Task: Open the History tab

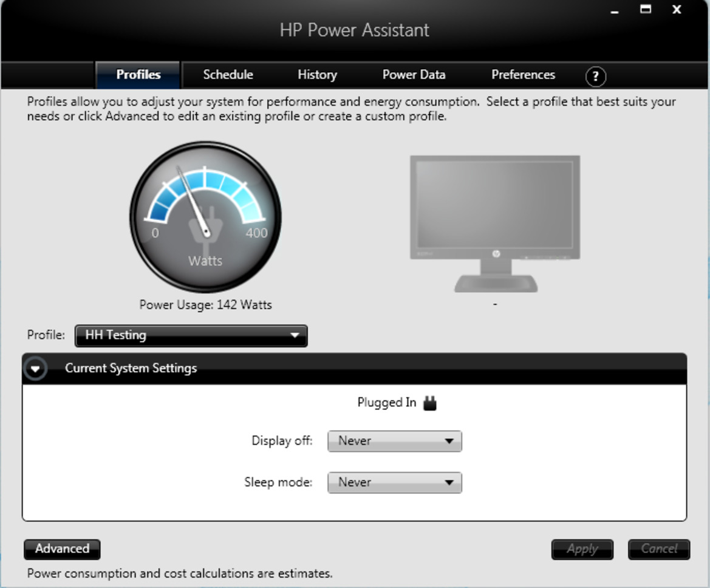Action: [x=317, y=75]
